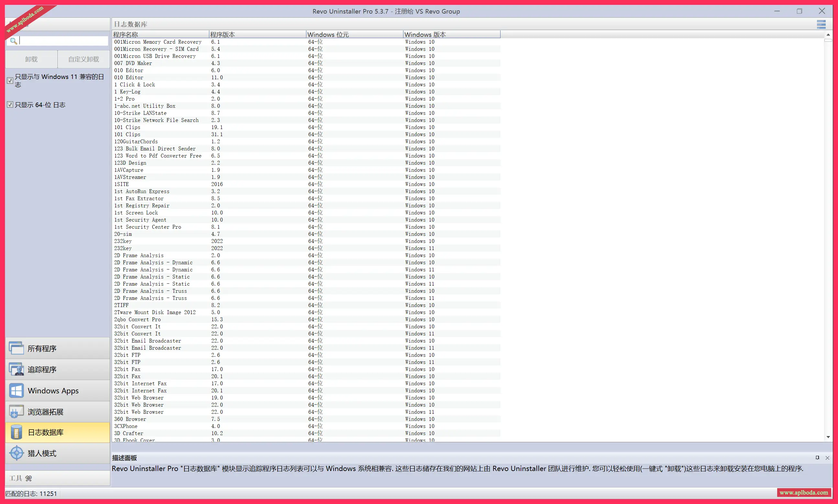Click the hamburger menu icon at top right
Image resolution: width=838 pixels, height=504 pixels.
pyautogui.click(x=821, y=24)
